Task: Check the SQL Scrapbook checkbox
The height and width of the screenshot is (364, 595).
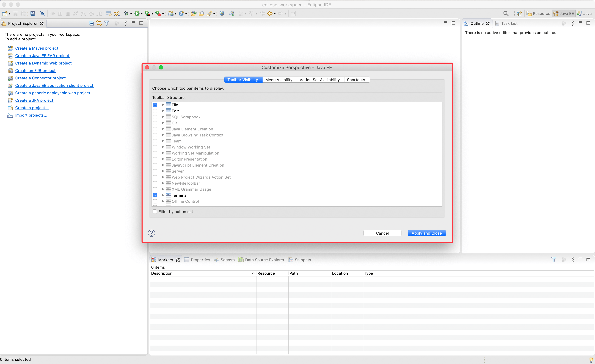Action: click(x=155, y=117)
